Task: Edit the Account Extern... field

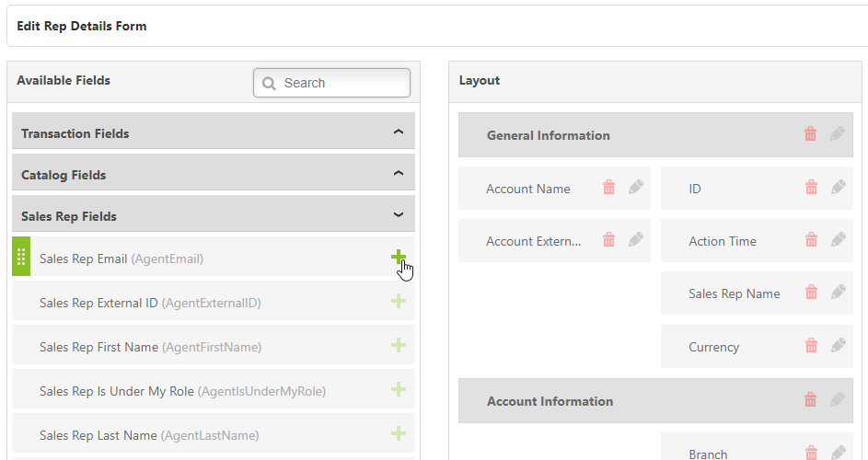Action: (x=636, y=240)
